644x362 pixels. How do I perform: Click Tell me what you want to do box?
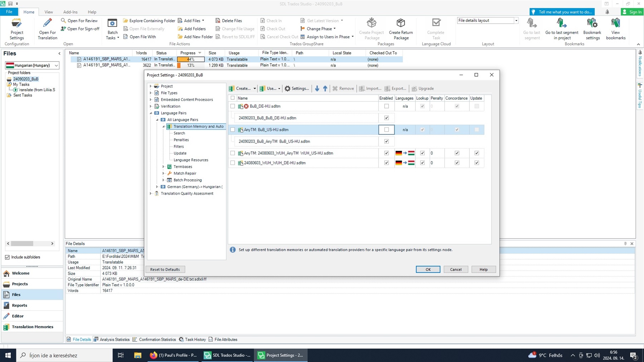(x=562, y=12)
